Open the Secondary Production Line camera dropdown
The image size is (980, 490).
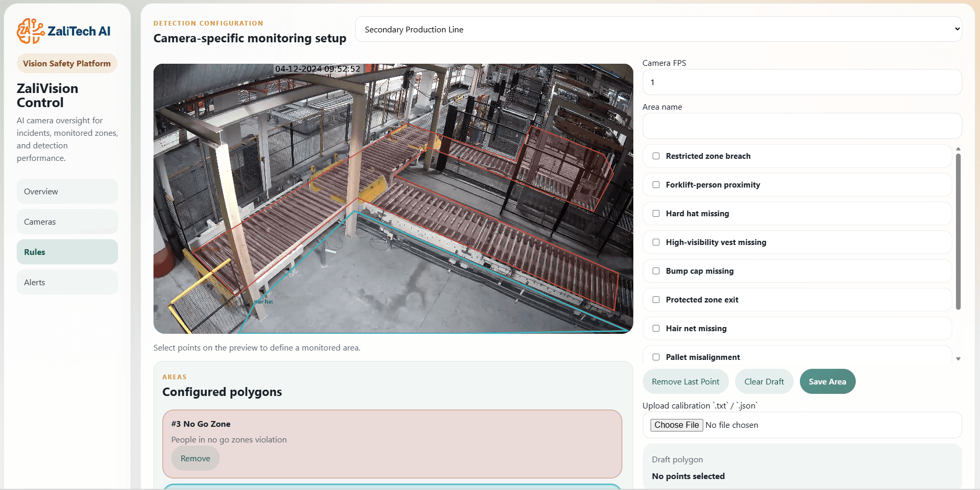658,29
